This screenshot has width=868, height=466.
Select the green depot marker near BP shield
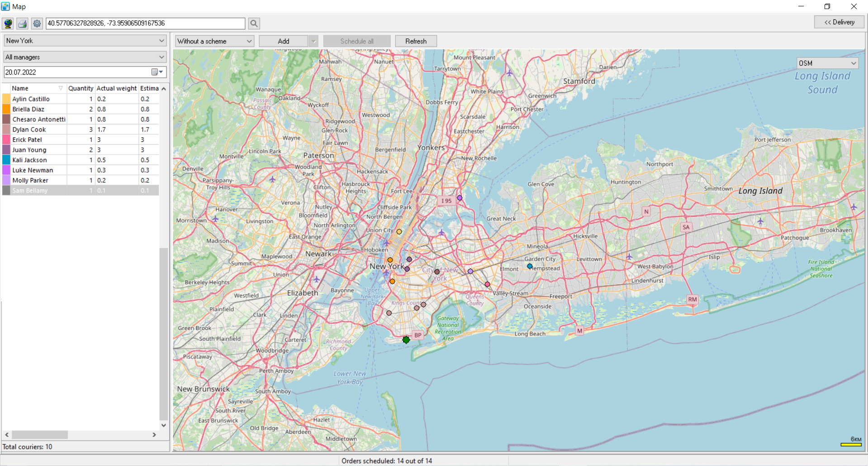coord(406,339)
